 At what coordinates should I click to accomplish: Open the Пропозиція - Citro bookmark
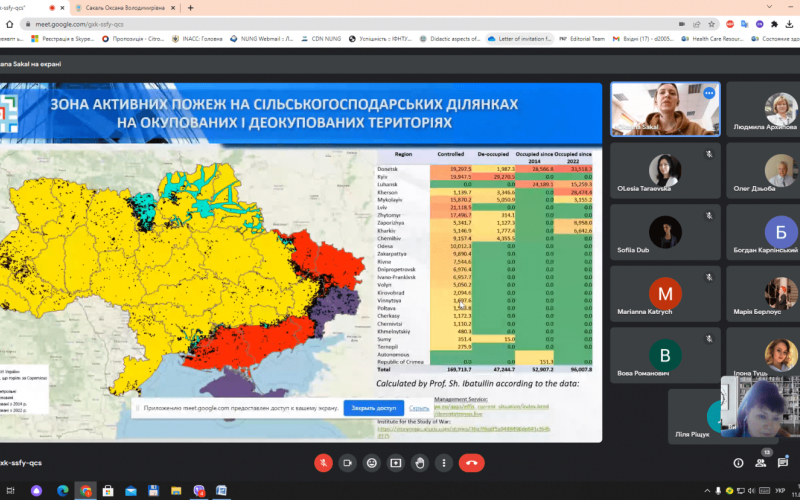[x=133, y=39]
